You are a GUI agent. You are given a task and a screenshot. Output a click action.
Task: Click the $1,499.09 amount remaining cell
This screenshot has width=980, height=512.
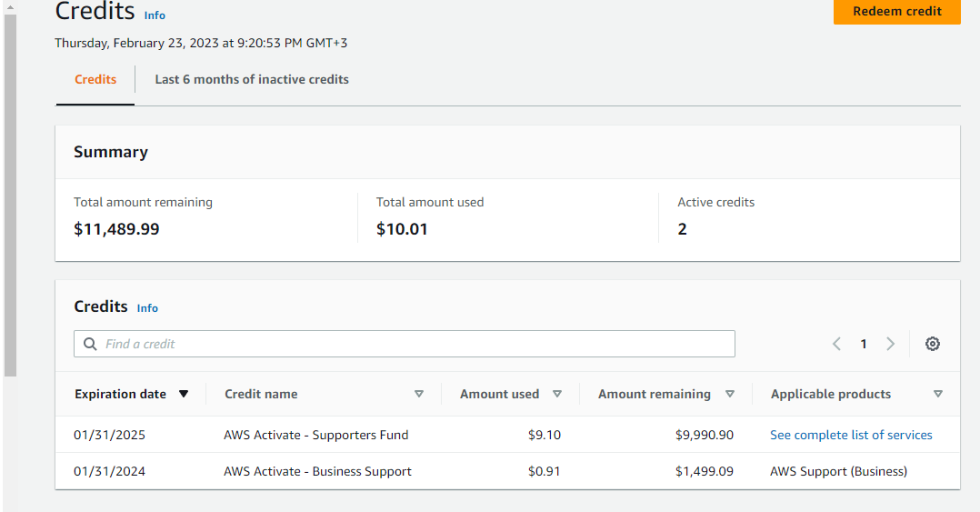(x=705, y=471)
